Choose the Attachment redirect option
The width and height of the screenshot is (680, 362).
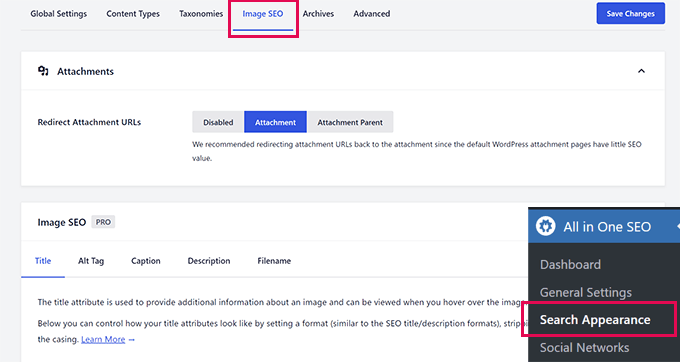tap(275, 122)
